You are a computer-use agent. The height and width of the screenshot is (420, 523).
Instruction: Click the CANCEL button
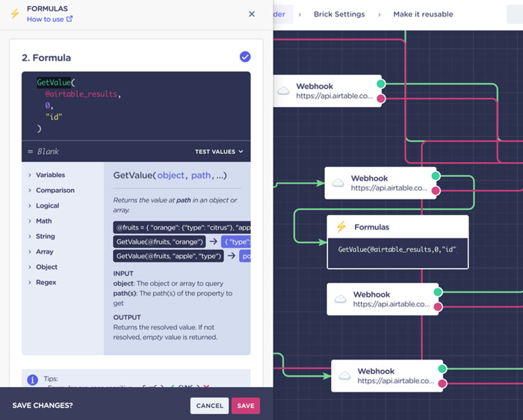point(209,406)
